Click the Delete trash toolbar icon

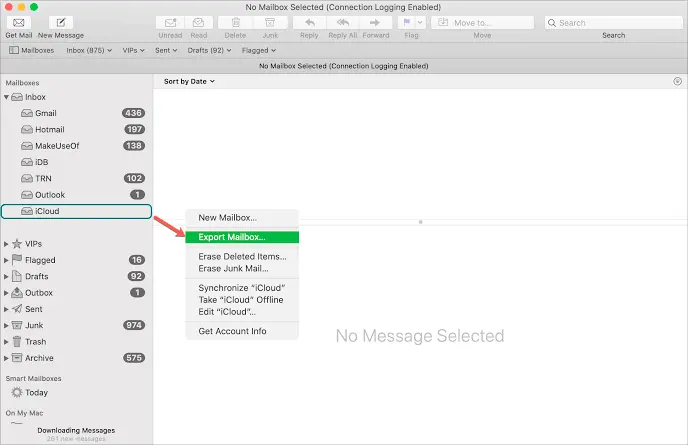(236, 22)
